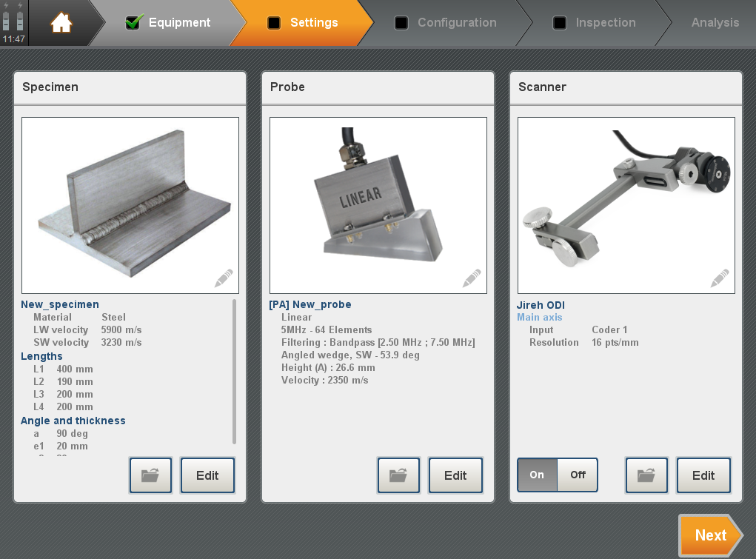This screenshot has height=559, width=756.
Task: Click the L3 200 mm row
Action: (x=63, y=394)
